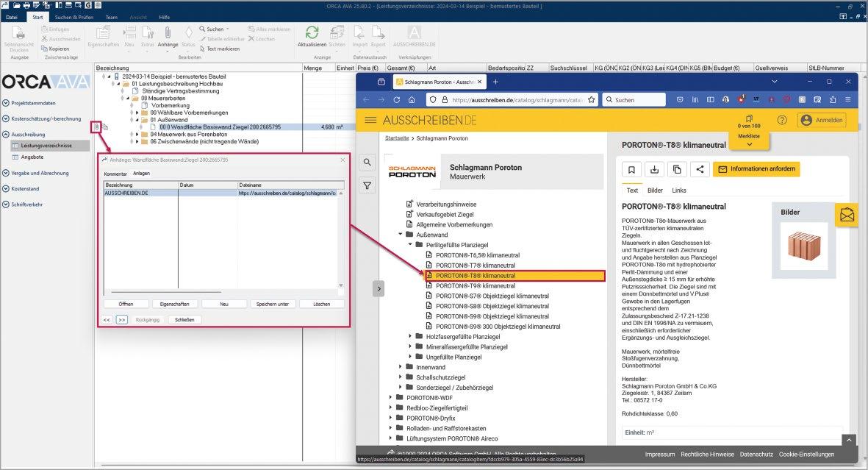This screenshot has width=868, height=470.
Task: Click Eigenschaften button in Anhänge dialog
Action: [174, 304]
